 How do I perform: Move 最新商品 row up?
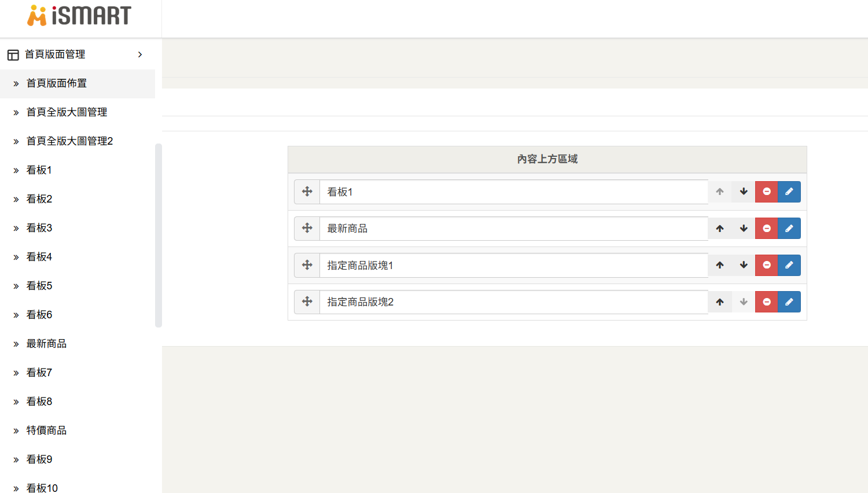click(x=720, y=228)
